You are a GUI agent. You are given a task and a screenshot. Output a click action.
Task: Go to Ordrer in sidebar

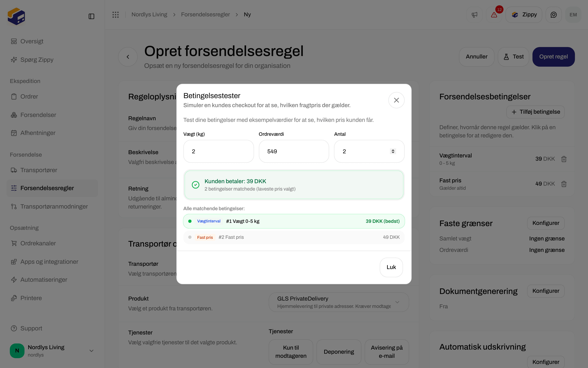click(52, 96)
